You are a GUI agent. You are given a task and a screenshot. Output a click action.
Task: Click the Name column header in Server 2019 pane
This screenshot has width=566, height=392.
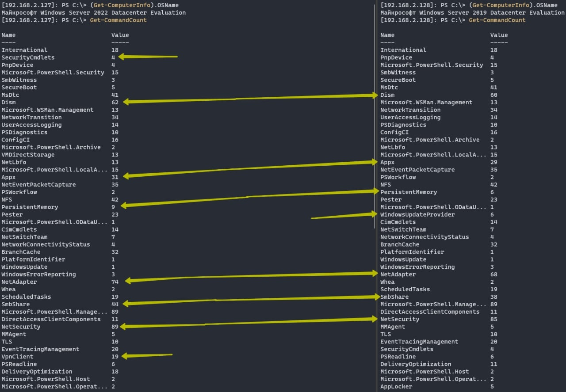coord(388,35)
